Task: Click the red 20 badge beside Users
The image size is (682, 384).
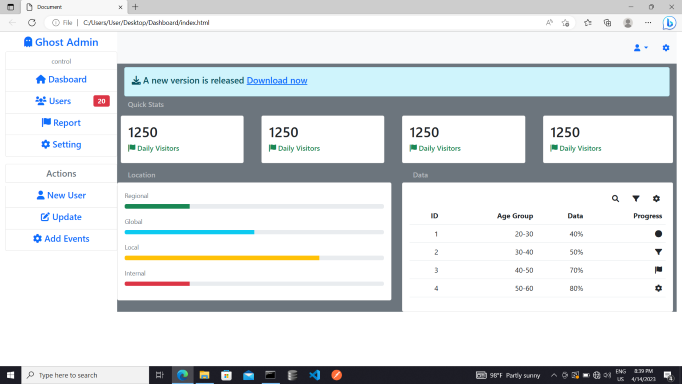Action: pos(101,101)
